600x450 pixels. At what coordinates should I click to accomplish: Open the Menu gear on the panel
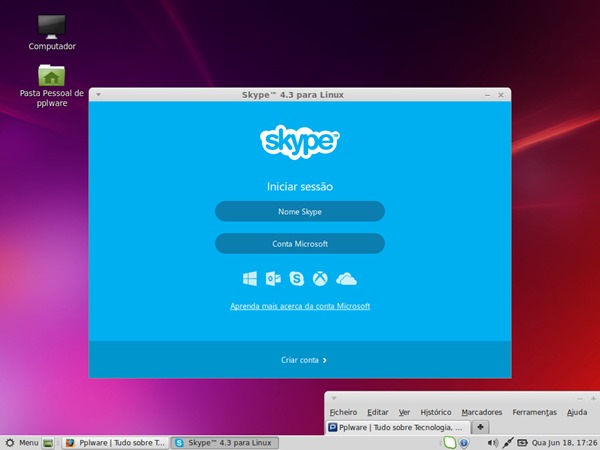[x=21, y=443]
